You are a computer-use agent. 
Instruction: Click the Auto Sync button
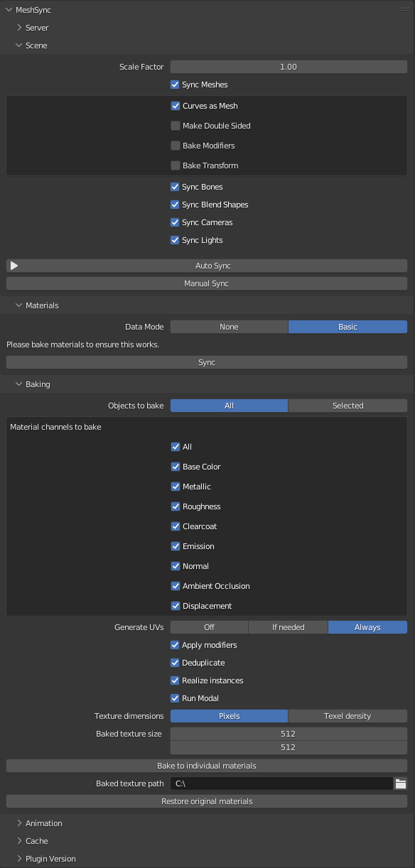[x=207, y=266]
